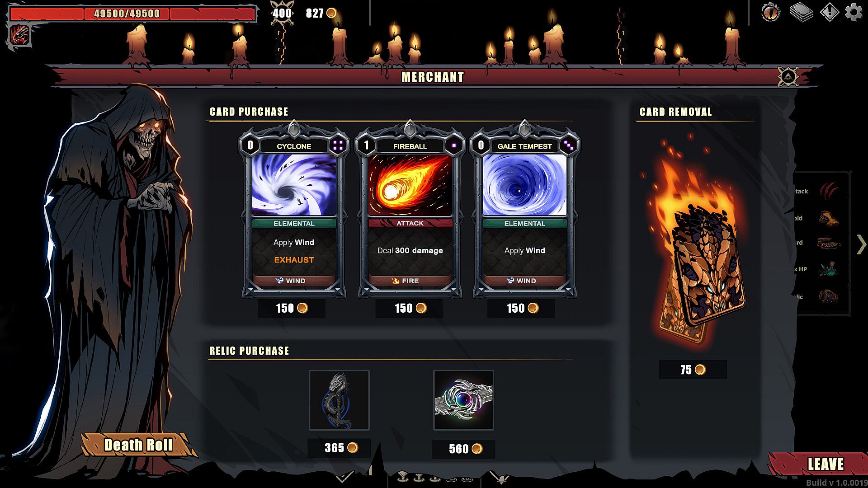This screenshot has height=488, width=868.
Task: Open the settings gear icon
Action: 854,12
